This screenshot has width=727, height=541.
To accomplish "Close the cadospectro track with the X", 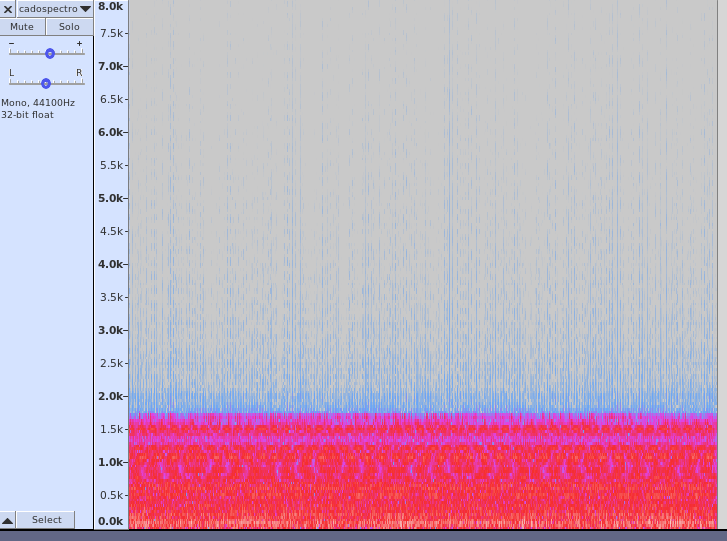I will (x=8, y=9).
